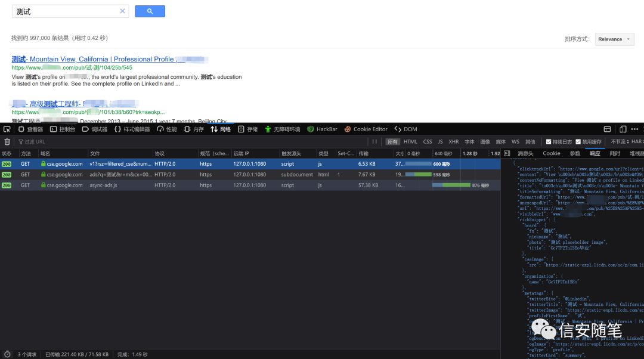Filter requests by HTML
Viewport: 644px width, 359px height.
point(410,142)
